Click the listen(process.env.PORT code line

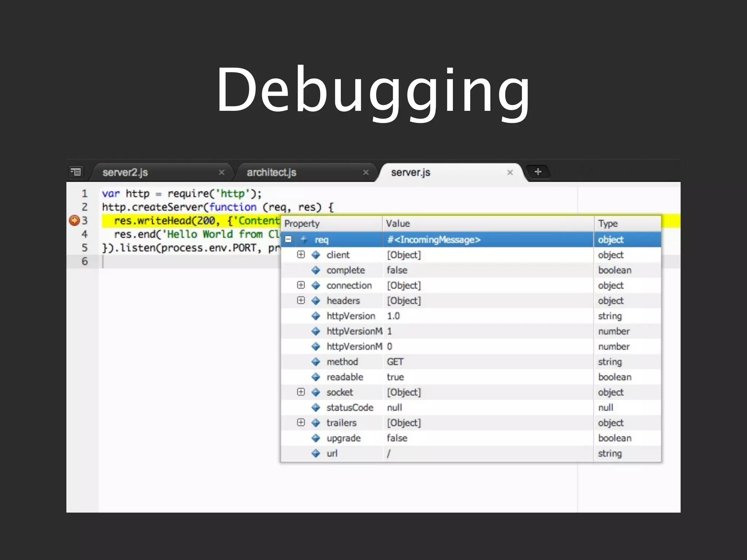click(191, 248)
